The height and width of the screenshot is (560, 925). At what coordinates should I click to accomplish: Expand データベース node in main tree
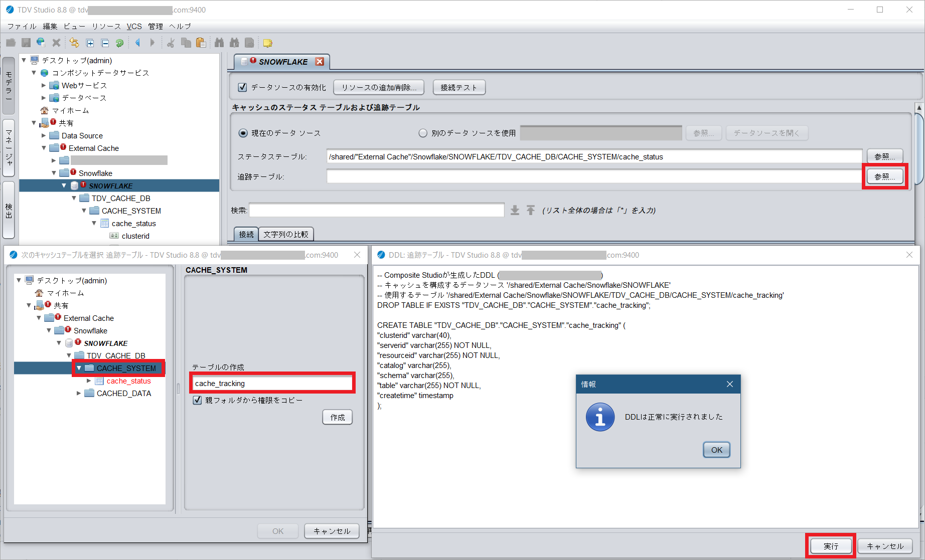(44, 98)
